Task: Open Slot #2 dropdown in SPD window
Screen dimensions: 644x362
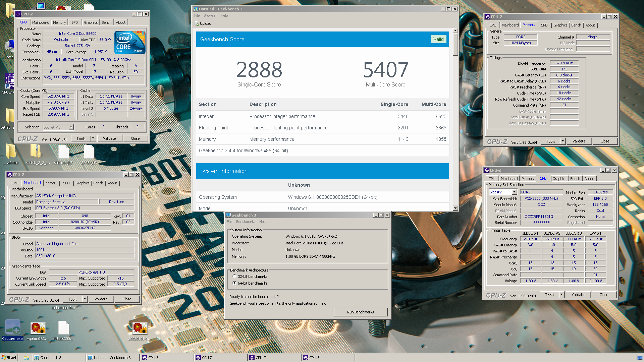Action: (x=514, y=192)
